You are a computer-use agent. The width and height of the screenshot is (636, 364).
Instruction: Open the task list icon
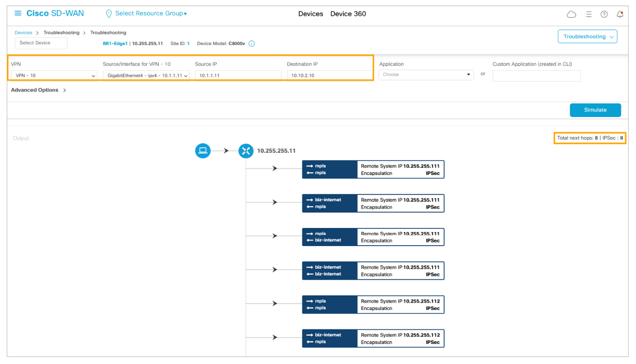(x=588, y=14)
